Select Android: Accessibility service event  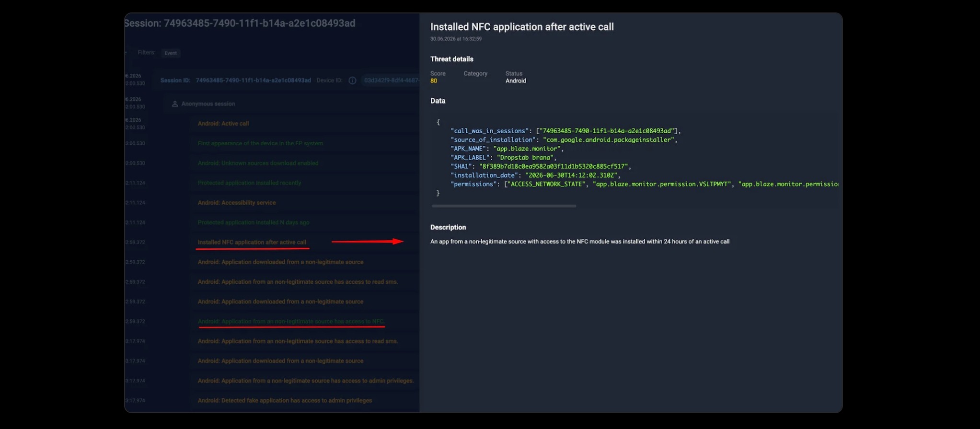(x=237, y=203)
